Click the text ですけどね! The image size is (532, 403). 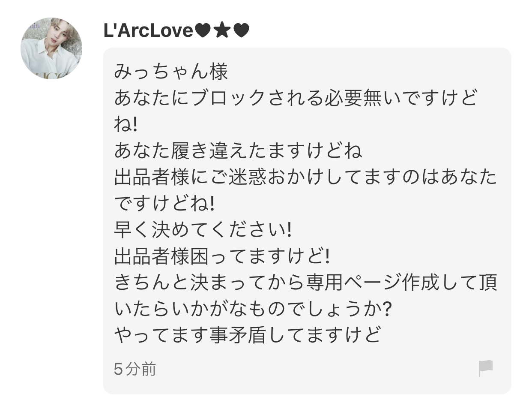click(164, 204)
